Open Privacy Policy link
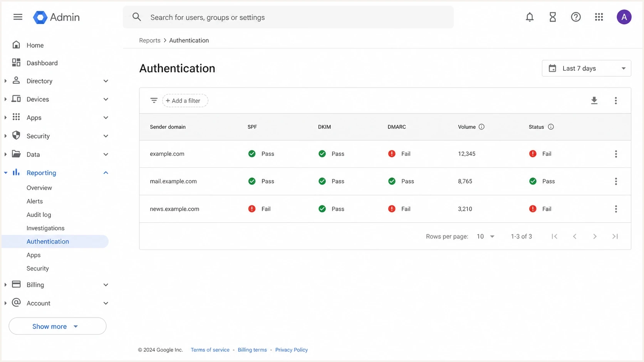644x362 pixels. click(x=292, y=350)
